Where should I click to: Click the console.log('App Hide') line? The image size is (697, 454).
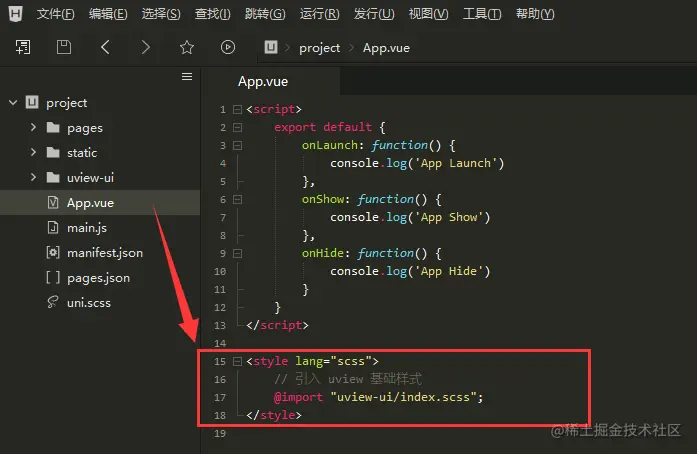click(x=410, y=271)
